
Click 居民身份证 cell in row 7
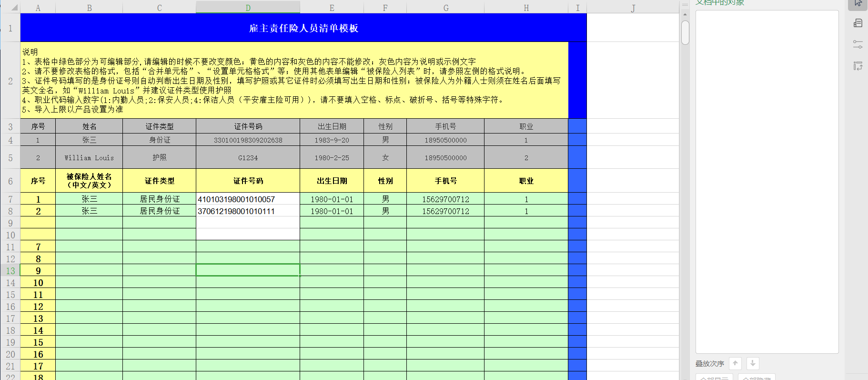click(159, 199)
